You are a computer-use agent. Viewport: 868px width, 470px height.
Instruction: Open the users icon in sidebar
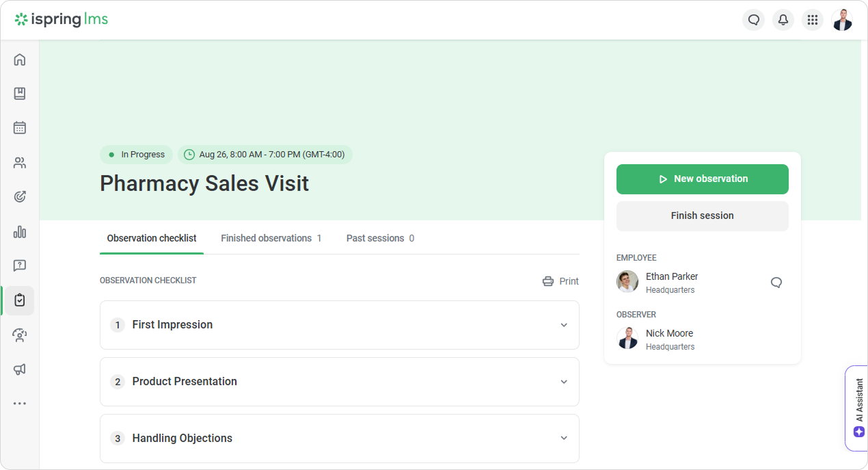click(20, 163)
